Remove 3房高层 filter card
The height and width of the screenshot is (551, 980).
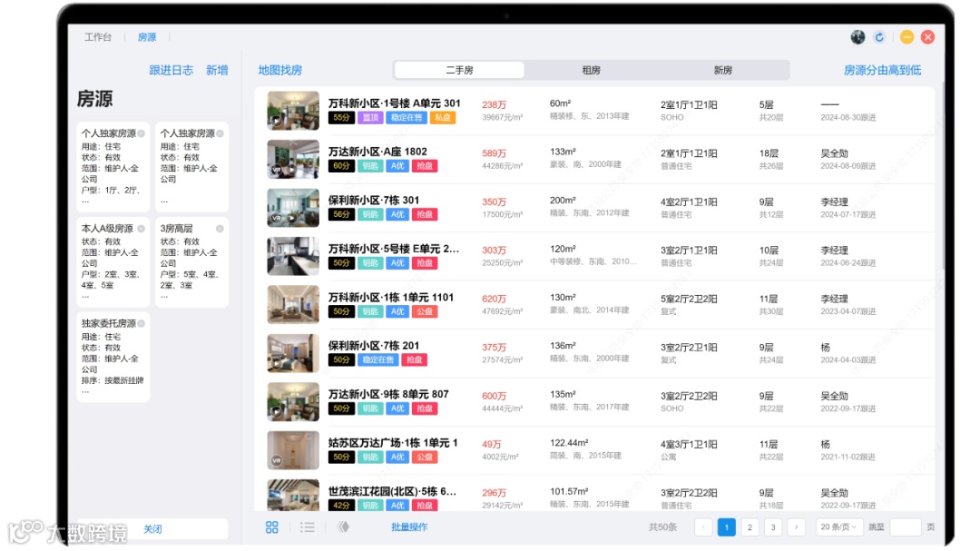220,229
